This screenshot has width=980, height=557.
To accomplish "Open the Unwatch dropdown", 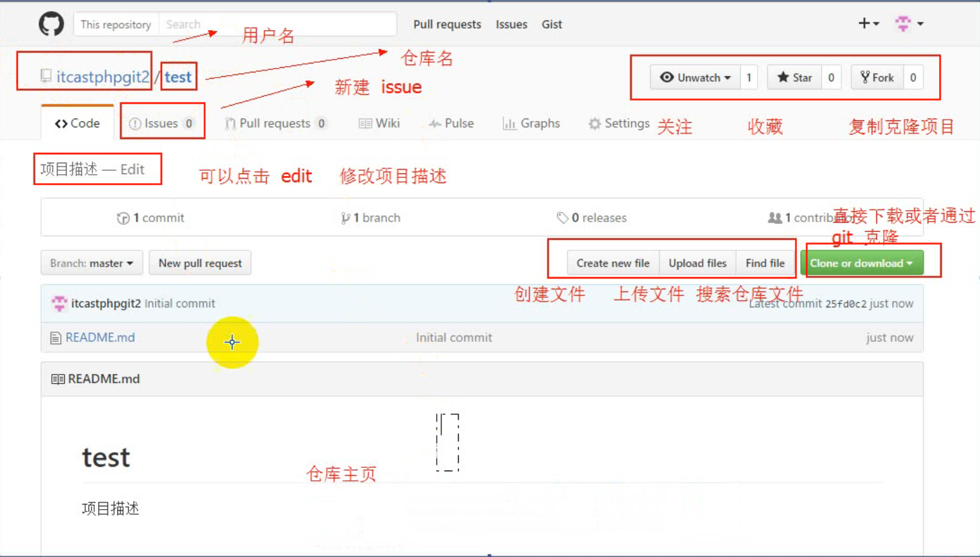I will [695, 77].
